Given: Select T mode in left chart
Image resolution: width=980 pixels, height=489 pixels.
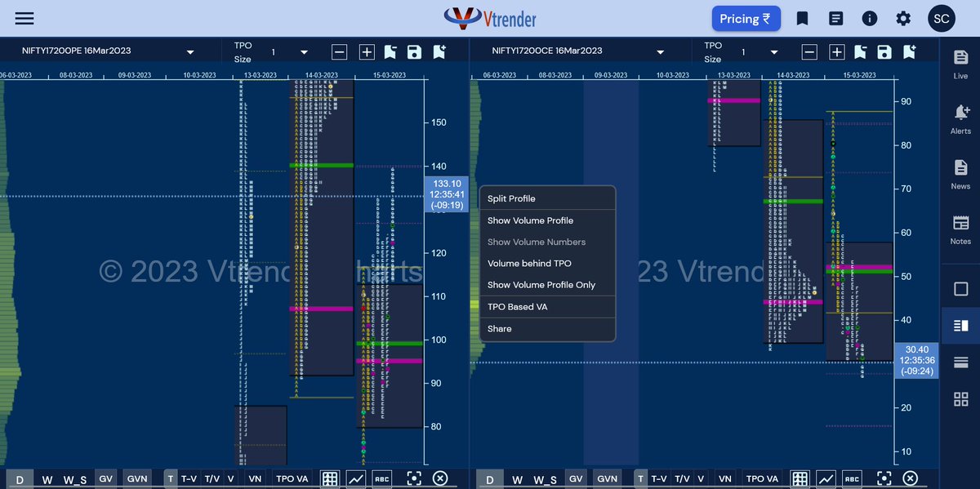Looking at the screenshot, I should coord(170,479).
